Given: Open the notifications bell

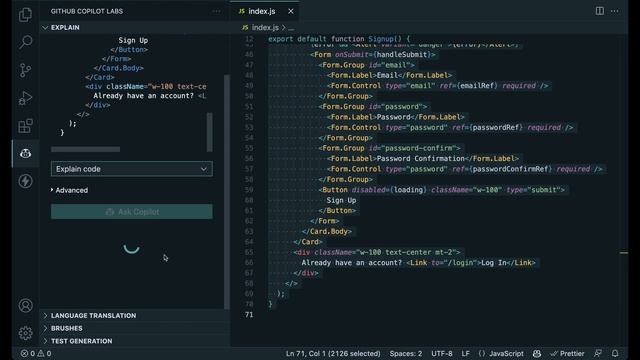Looking at the screenshot, I should pyautogui.click(x=615, y=353).
